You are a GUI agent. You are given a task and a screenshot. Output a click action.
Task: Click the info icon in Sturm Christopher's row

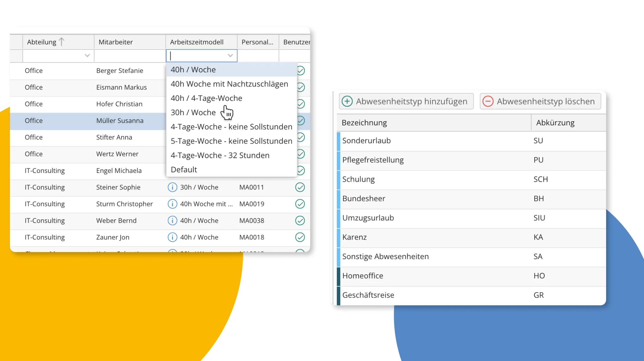pyautogui.click(x=172, y=204)
